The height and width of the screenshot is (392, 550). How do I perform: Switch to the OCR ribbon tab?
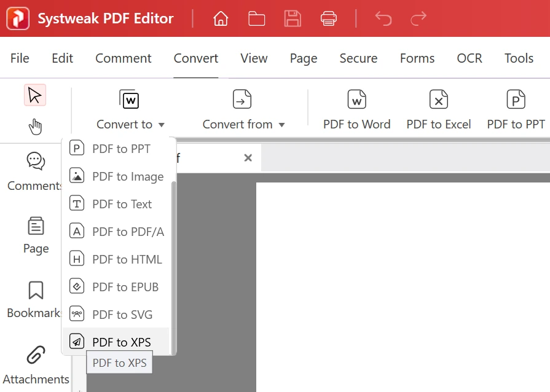(469, 58)
